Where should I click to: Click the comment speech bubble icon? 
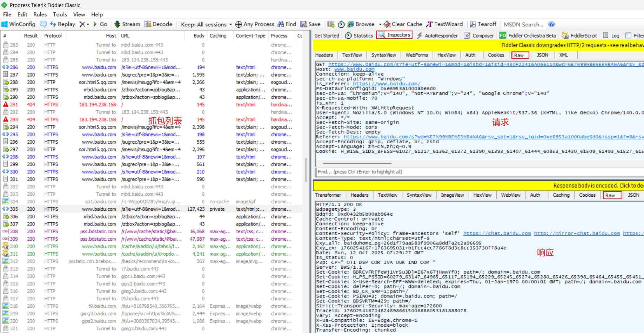[43, 24]
